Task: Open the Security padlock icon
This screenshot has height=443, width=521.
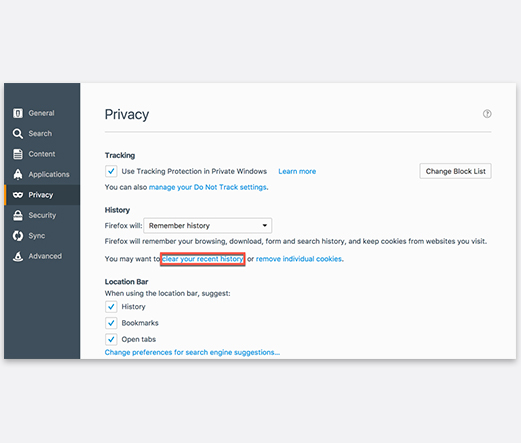Action: coord(18,215)
